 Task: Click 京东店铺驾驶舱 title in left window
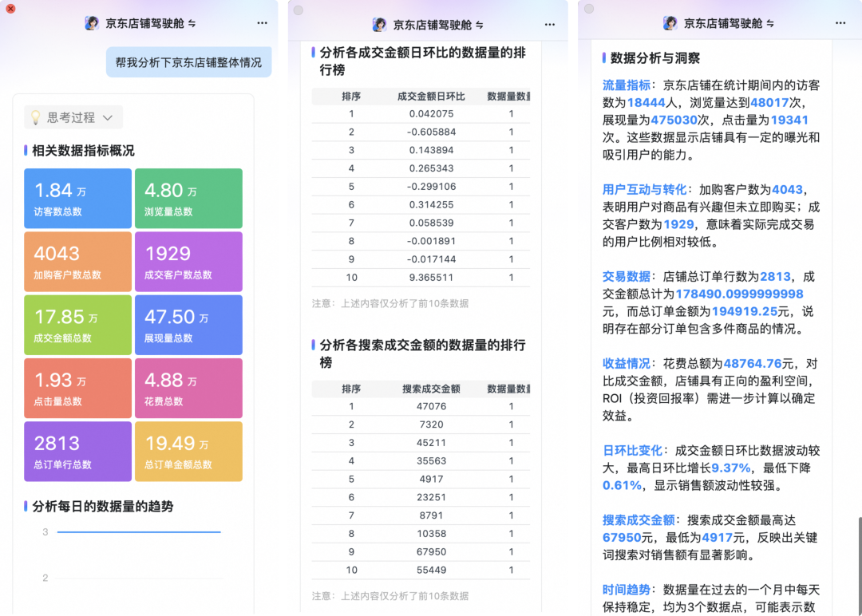point(144,24)
